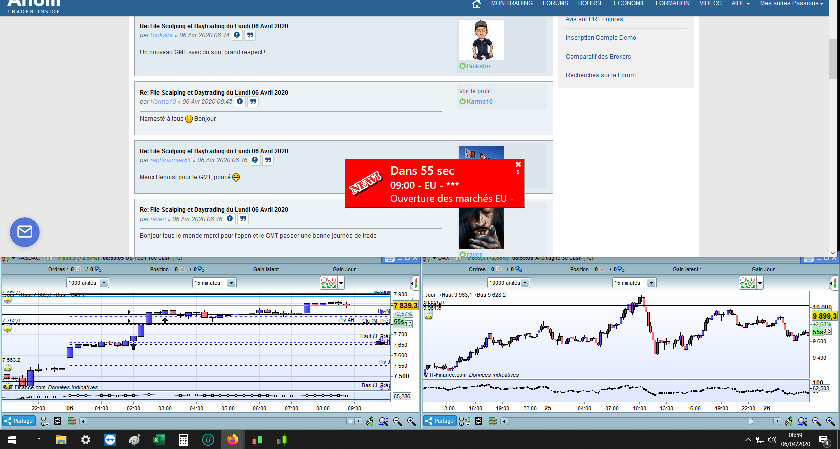Click the quote icon in the third post
The height and width of the screenshot is (449, 840).
(268, 160)
